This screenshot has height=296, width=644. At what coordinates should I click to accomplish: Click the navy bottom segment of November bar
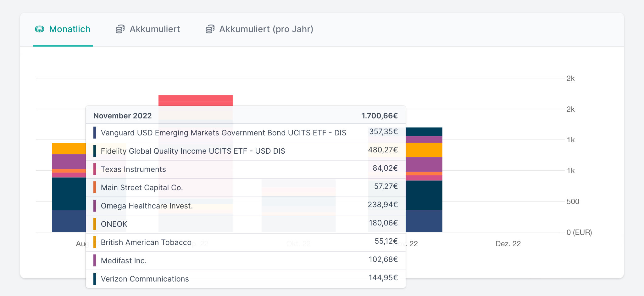point(424,221)
